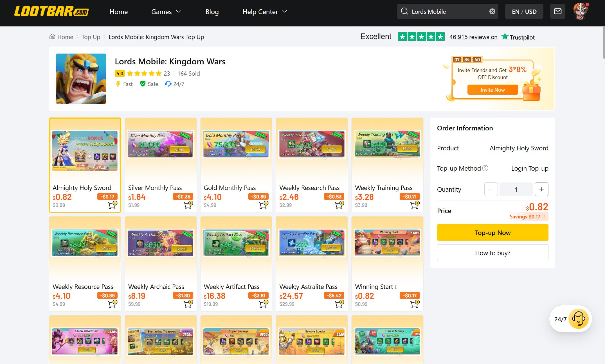Open the messages envelope icon
This screenshot has width=605, height=364.
click(x=557, y=11)
